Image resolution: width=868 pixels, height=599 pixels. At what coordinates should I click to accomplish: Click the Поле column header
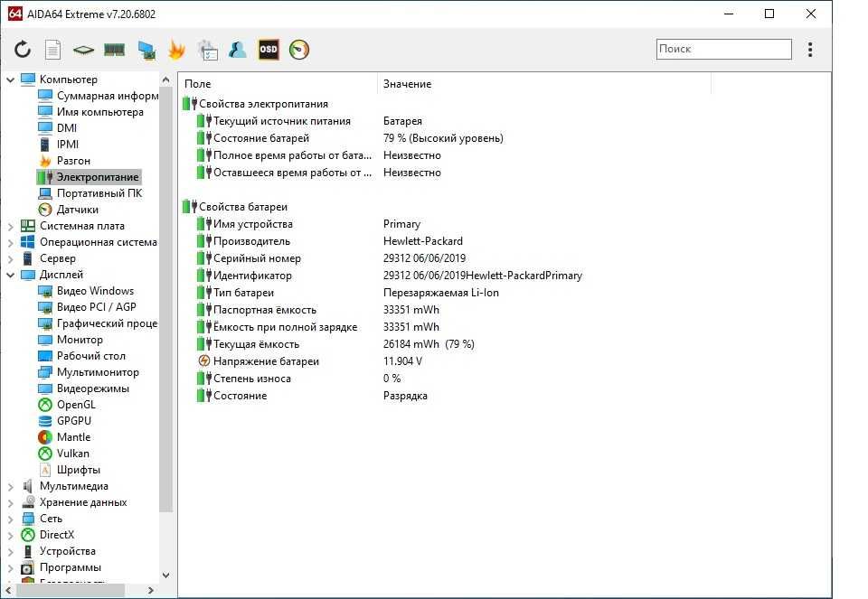click(278, 83)
